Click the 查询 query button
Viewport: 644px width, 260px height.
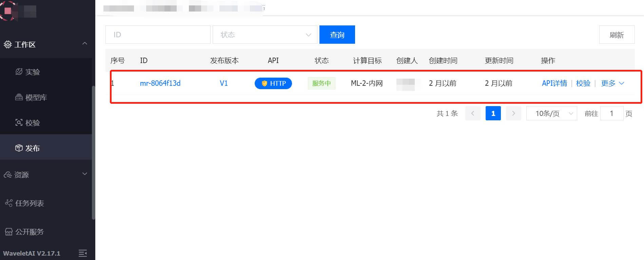pos(337,35)
